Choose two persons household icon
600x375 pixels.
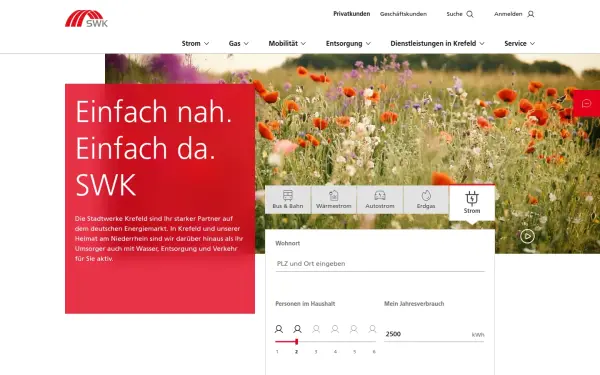(x=297, y=329)
